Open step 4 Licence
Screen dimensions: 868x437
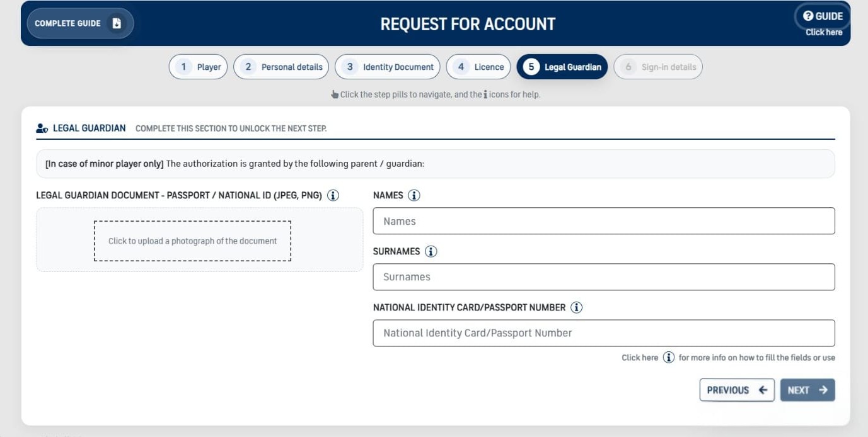tap(478, 67)
